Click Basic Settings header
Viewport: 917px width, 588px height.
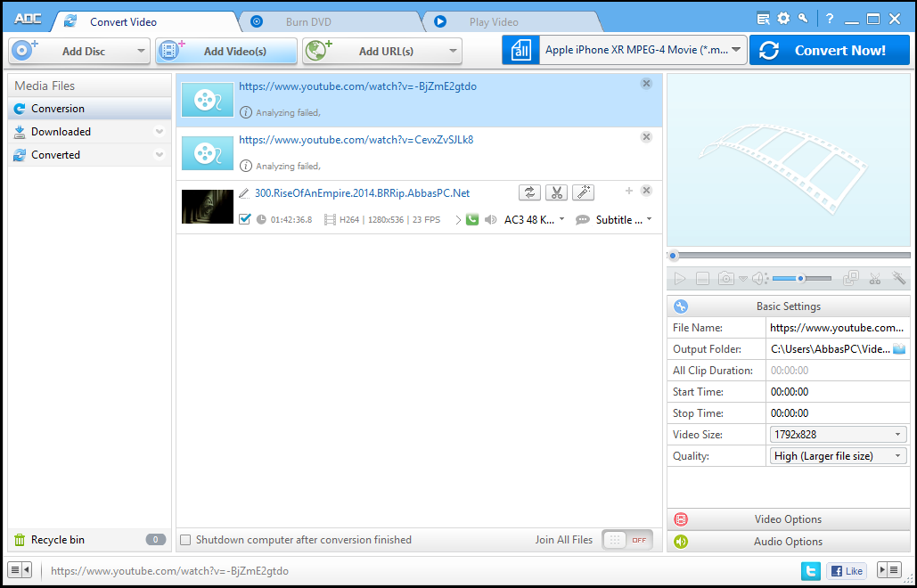point(789,306)
